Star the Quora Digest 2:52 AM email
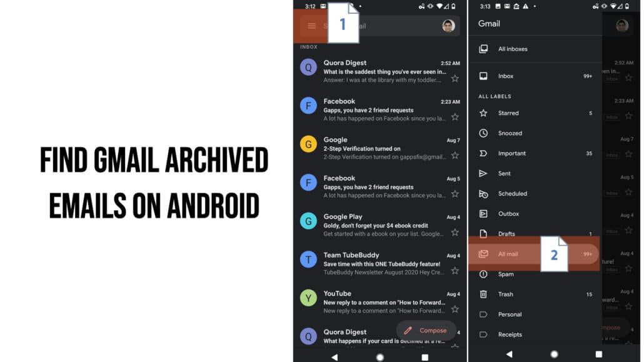This screenshot has width=644, height=362. [455, 79]
